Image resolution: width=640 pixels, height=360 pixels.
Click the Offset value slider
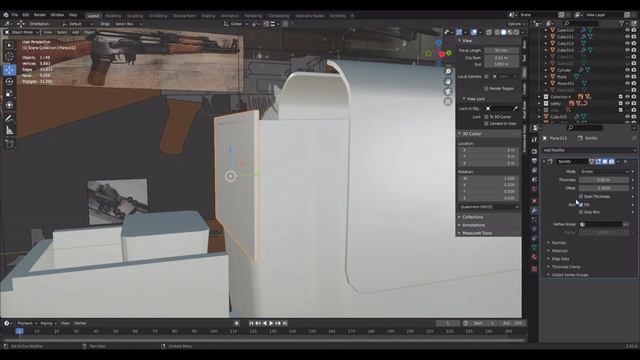point(604,188)
